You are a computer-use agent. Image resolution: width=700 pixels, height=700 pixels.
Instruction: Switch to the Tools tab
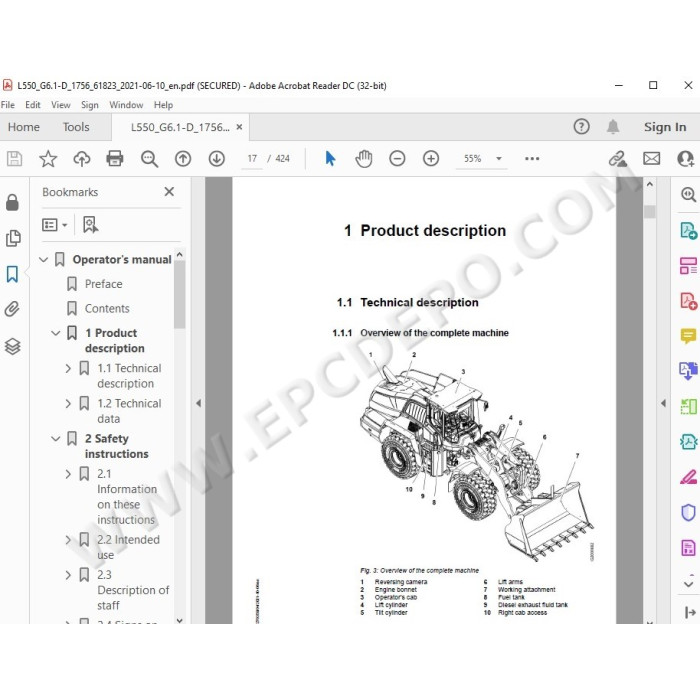[76, 127]
